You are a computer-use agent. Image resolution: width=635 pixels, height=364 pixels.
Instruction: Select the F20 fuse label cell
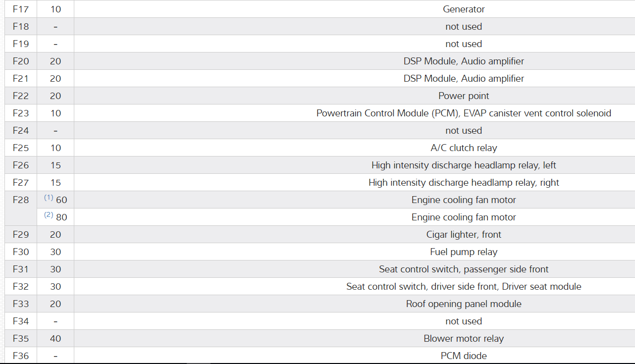tap(21, 61)
